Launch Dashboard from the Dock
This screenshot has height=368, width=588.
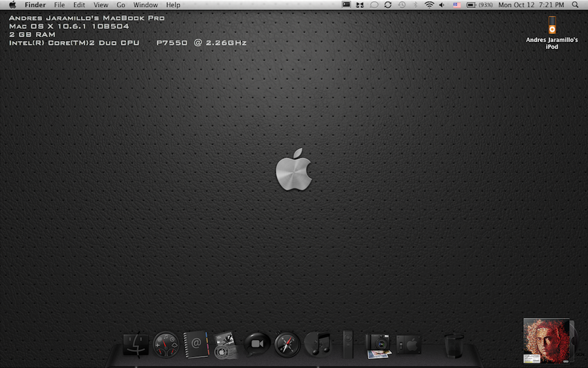tap(166, 345)
